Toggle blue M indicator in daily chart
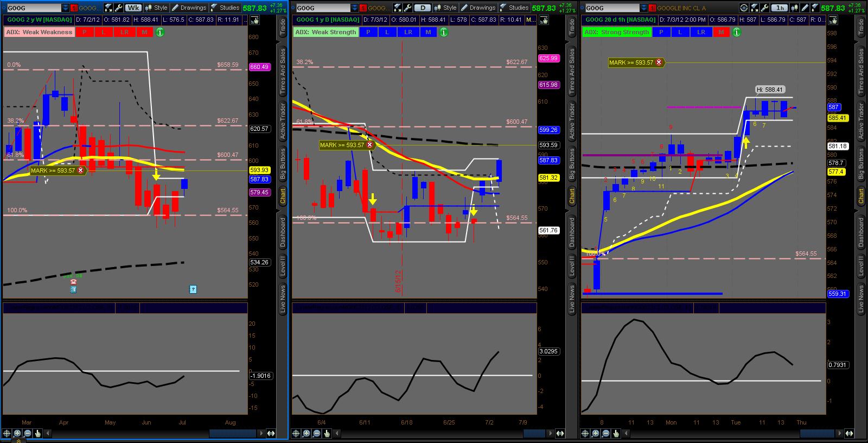 click(x=429, y=32)
